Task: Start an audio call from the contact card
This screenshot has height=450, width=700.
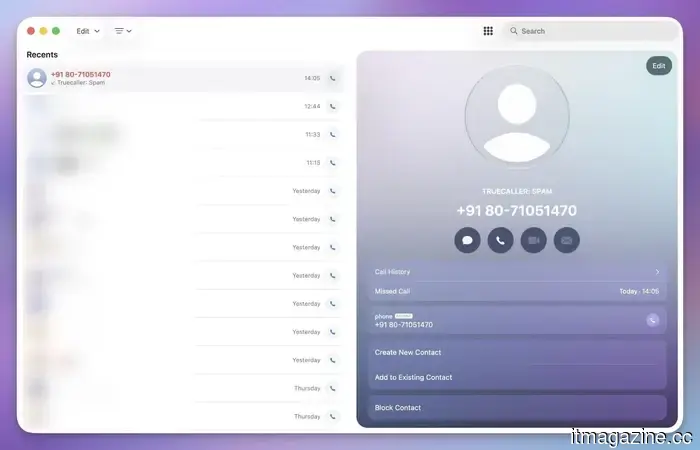Action: (500, 240)
